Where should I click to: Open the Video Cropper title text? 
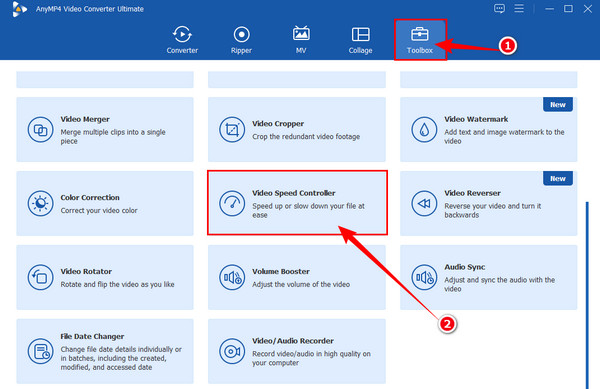pyautogui.click(x=278, y=124)
